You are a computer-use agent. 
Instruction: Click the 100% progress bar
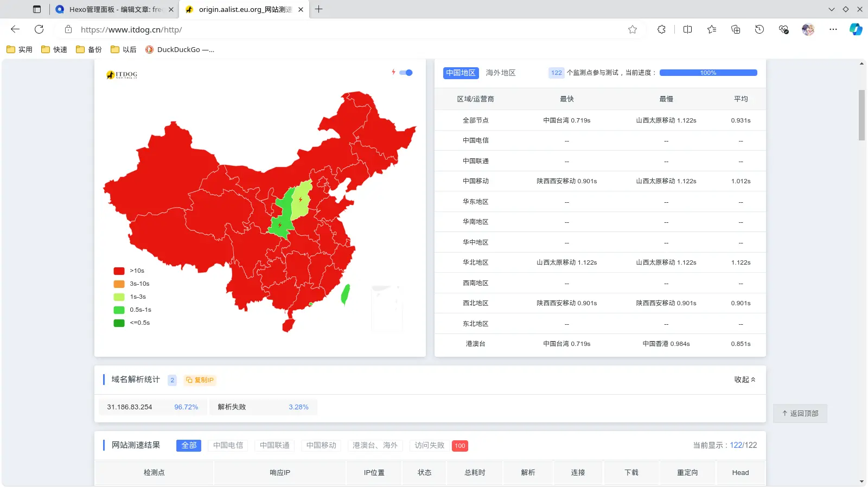708,73
